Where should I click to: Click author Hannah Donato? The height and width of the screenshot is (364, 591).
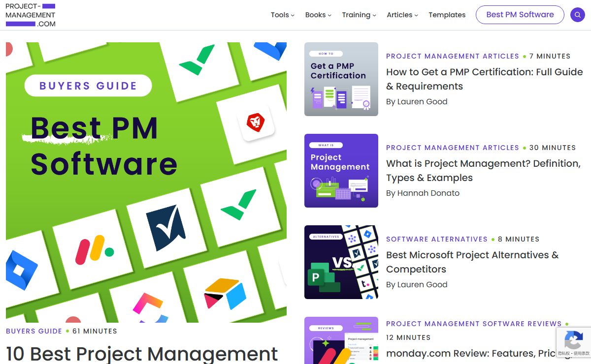(x=427, y=193)
